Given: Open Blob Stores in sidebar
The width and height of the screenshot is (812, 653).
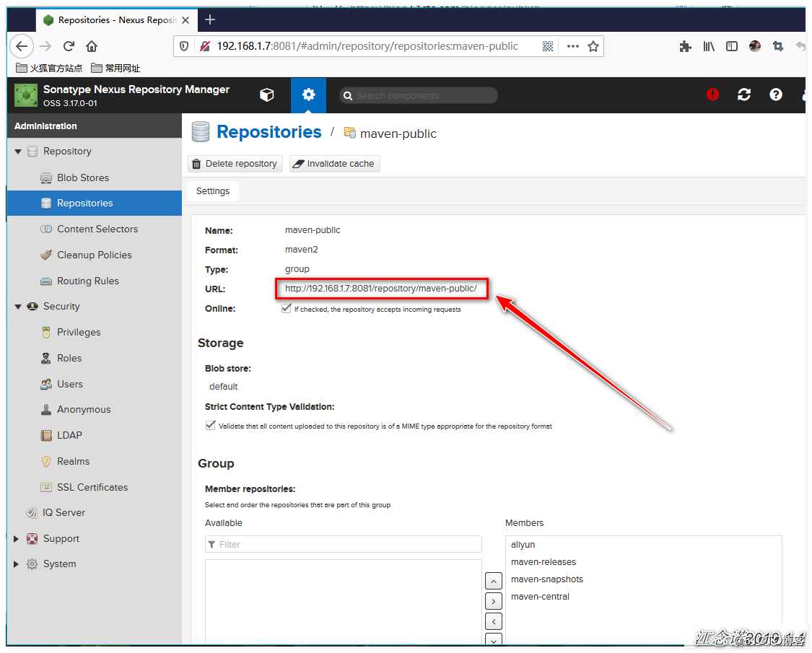Looking at the screenshot, I should tap(83, 178).
